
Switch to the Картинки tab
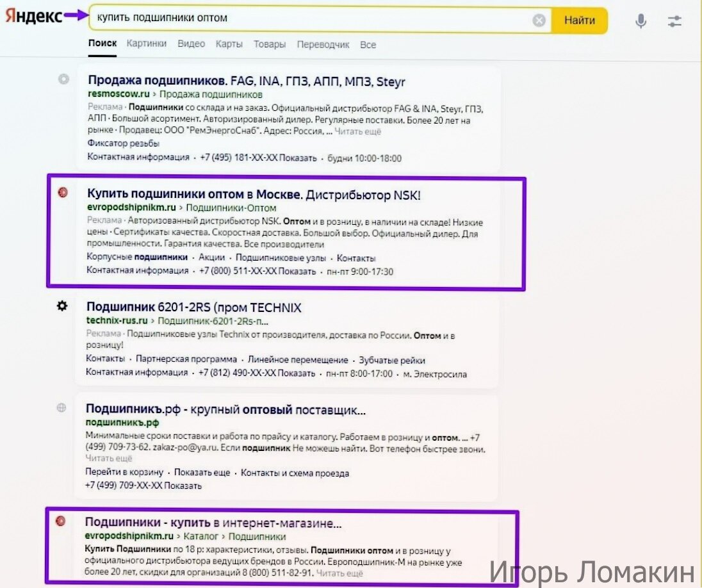[147, 44]
